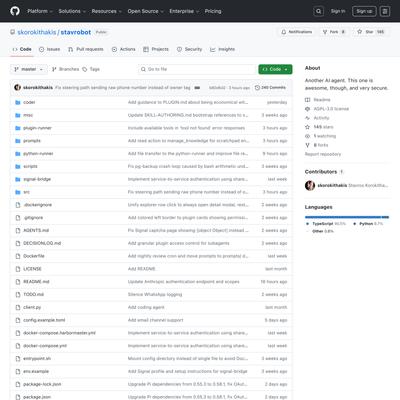Viewport: 400px width, 400px height.
Task: Open the Platform navigation menu
Action: (x=40, y=11)
